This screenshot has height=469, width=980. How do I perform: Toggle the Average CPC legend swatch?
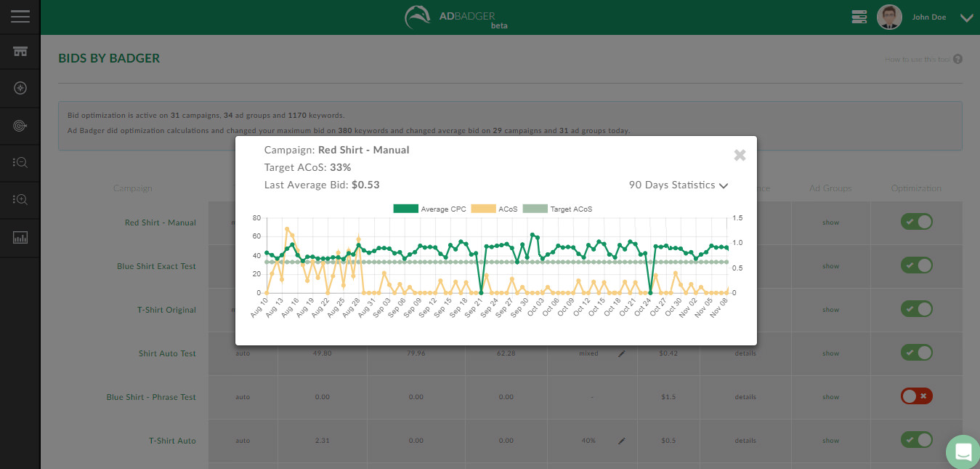pyautogui.click(x=405, y=209)
